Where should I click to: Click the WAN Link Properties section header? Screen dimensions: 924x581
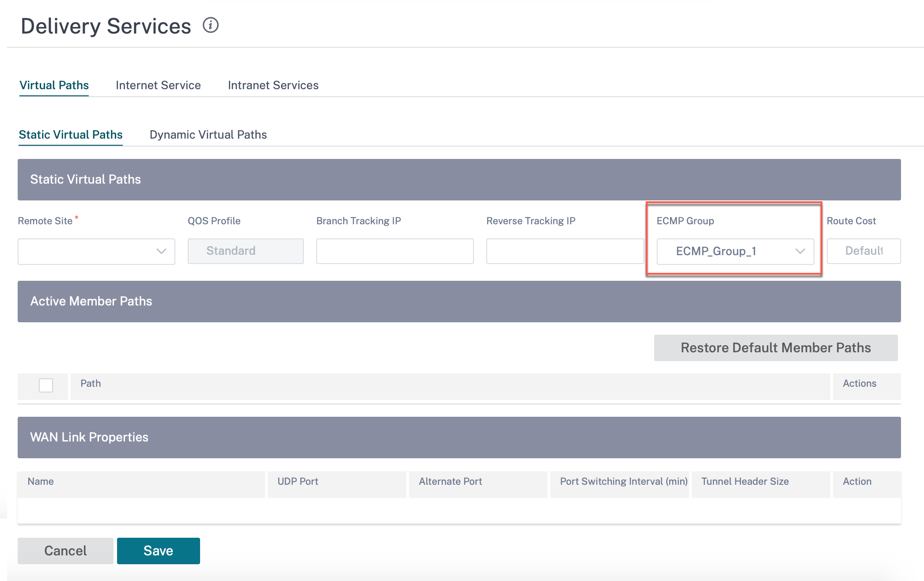(459, 438)
